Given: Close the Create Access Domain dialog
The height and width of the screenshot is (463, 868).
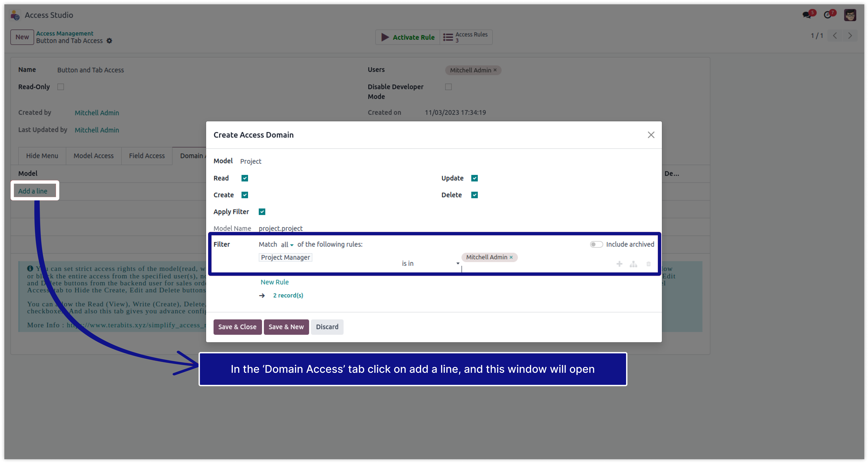Looking at the screenshot, I should [x=651, y=135].
